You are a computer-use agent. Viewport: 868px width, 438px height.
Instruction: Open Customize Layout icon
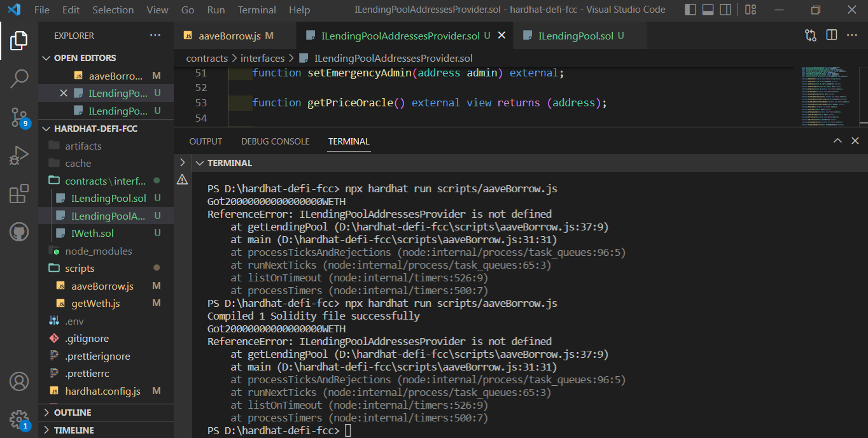[750, 10]
